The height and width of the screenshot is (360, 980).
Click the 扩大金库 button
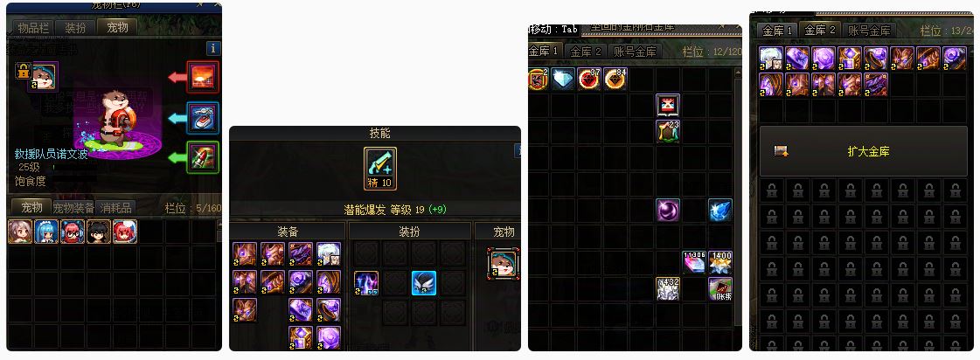point(863,151)
